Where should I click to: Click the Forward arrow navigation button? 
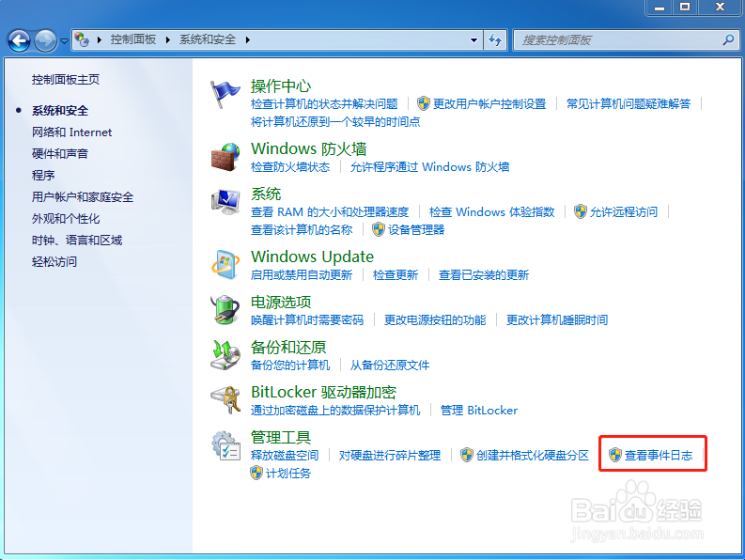[x=45, y=40]
